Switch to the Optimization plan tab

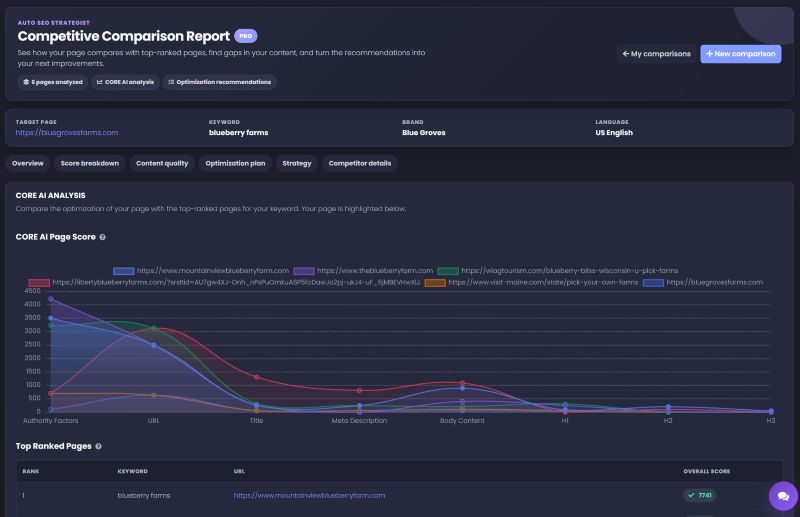coord(235,163)
